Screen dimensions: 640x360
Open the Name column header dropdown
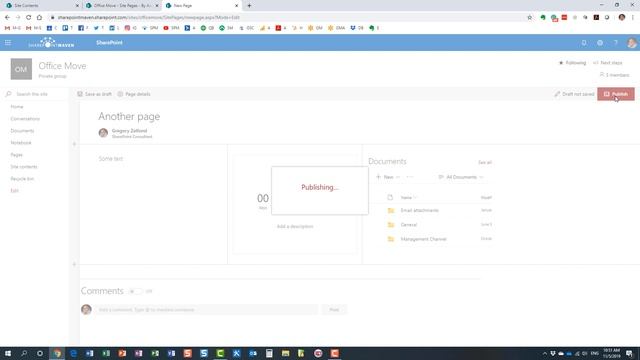tap(409, 198)
